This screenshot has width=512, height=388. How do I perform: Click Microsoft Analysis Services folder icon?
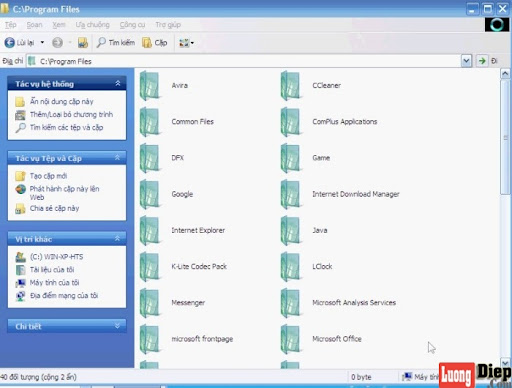pos(291,303)
